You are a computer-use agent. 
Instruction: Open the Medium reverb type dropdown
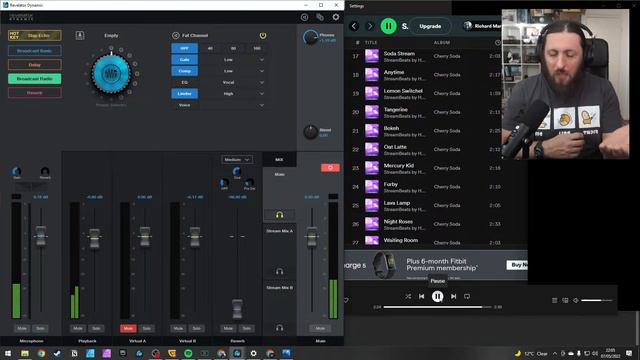coord(237,160)
